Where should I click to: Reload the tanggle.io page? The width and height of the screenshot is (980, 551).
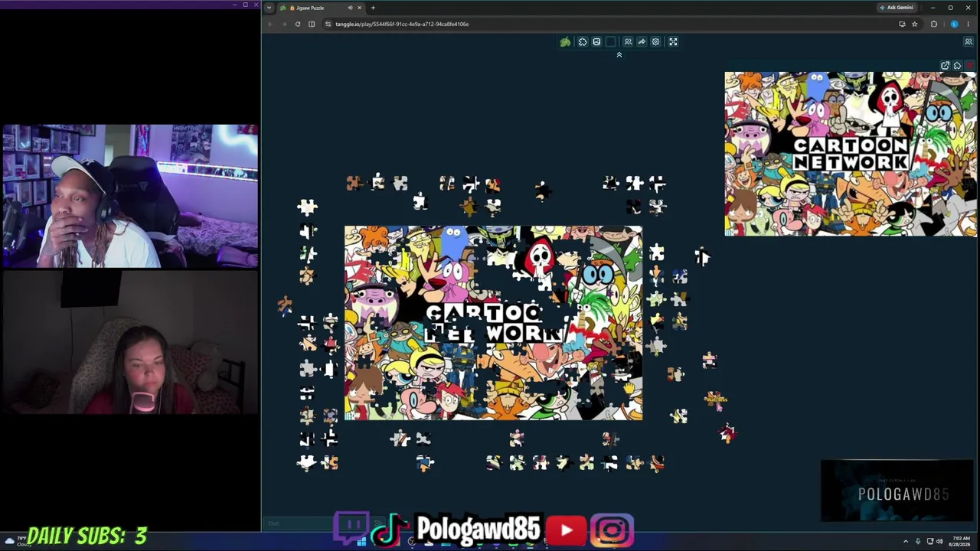298,24
